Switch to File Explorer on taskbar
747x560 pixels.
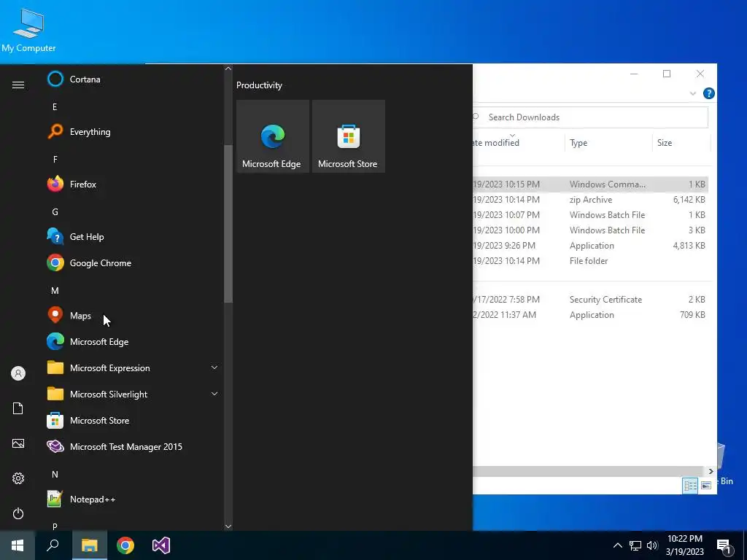pos(89,545)
